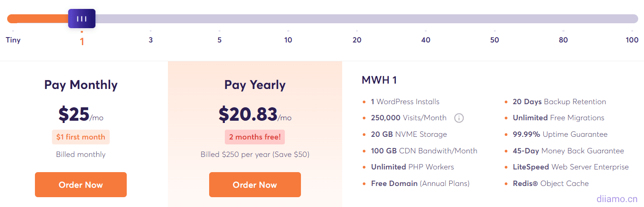Image resolution: width=644 pixels, height=207 pixels.
Task: Select plan size 50 on the slider
Action: [x=494, y=40]
